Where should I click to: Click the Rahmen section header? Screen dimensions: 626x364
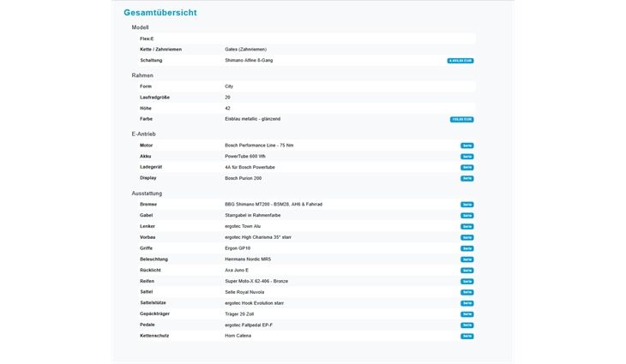[x=142, y=75]
